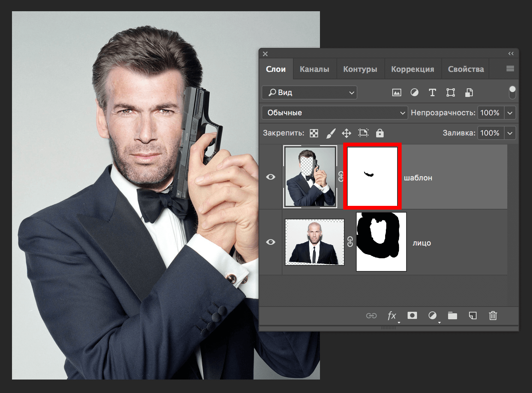Open the blending mode Обычные dropdown
Screen dimensions: 532x393
click(x=335, y=112)
